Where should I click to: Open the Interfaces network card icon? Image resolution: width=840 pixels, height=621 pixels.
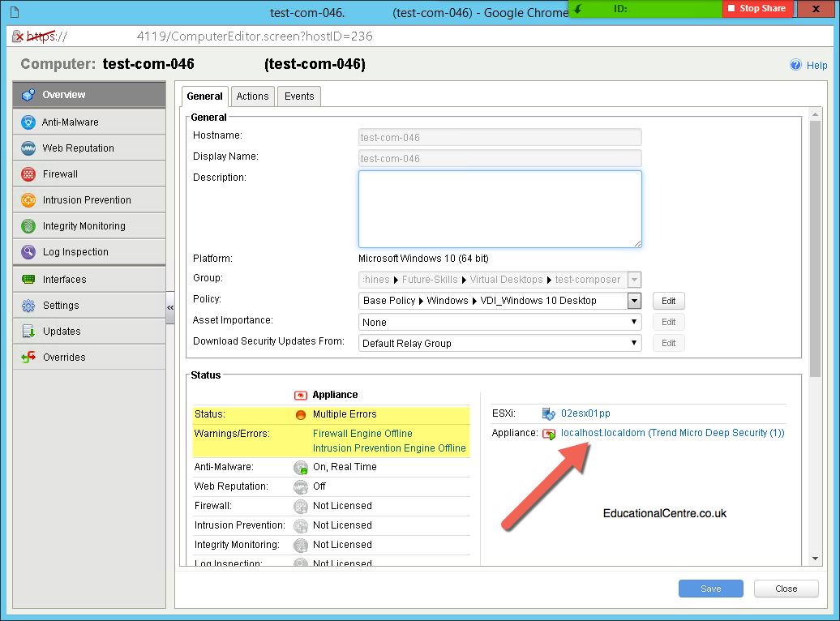28,279
